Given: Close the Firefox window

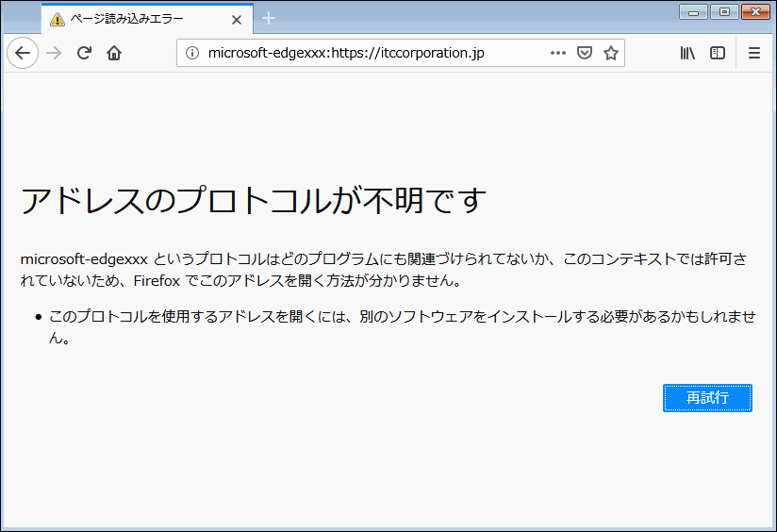Looking at the screenshot, I should [x=755, y=12].
